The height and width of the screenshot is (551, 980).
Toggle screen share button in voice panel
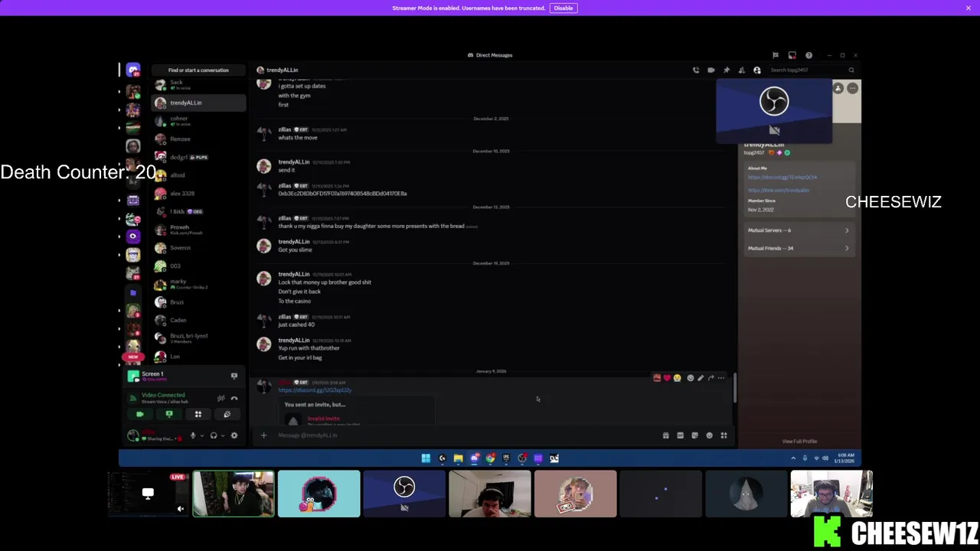coord(169,414)
